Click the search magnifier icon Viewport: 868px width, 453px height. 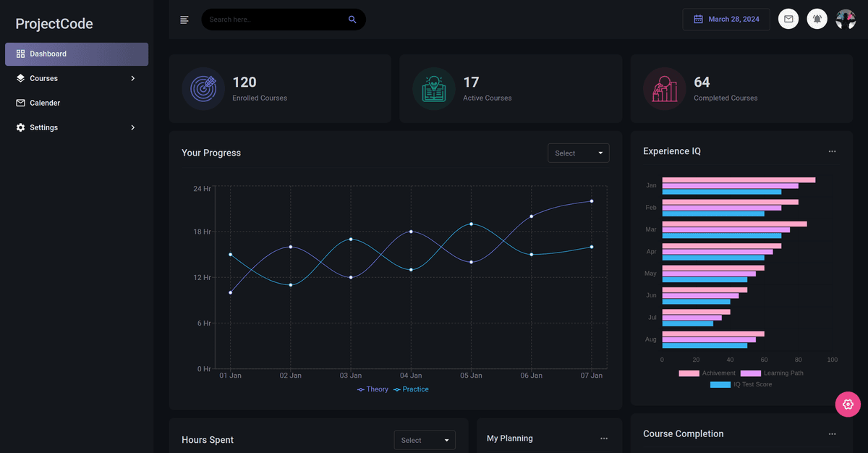[352, 20]
